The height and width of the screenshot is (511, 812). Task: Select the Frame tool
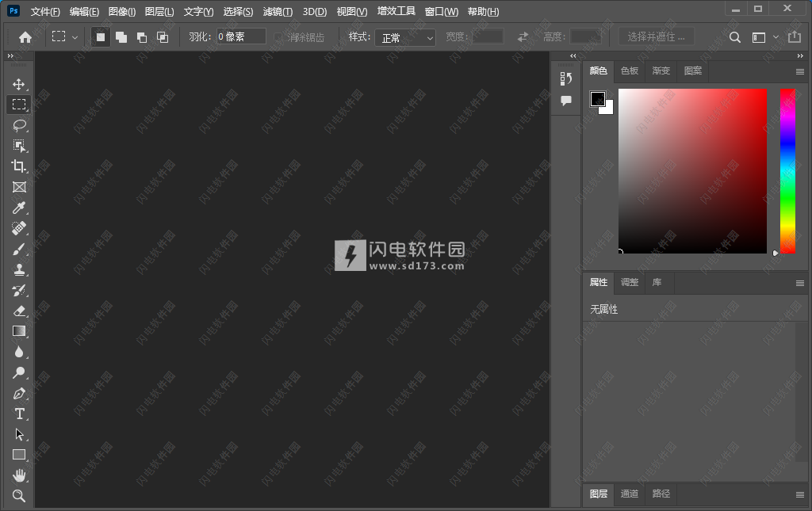[19, 187]
